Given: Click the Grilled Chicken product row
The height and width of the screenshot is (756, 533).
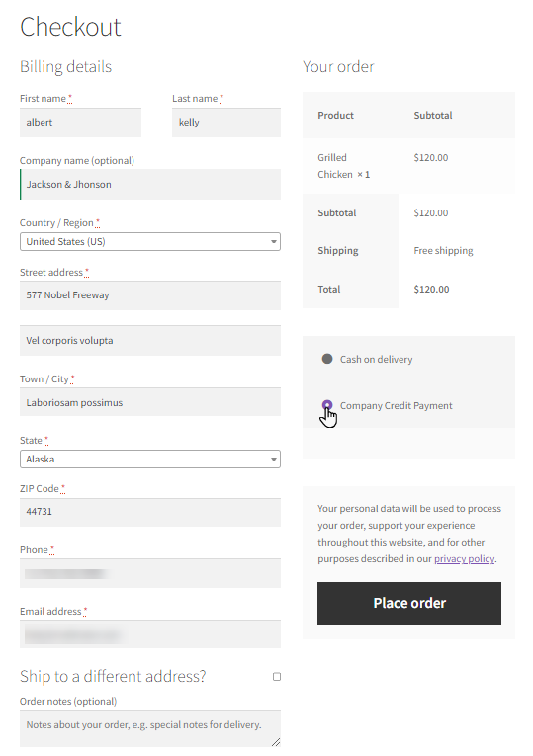Looking at the screenshot, I should [408, 166].
